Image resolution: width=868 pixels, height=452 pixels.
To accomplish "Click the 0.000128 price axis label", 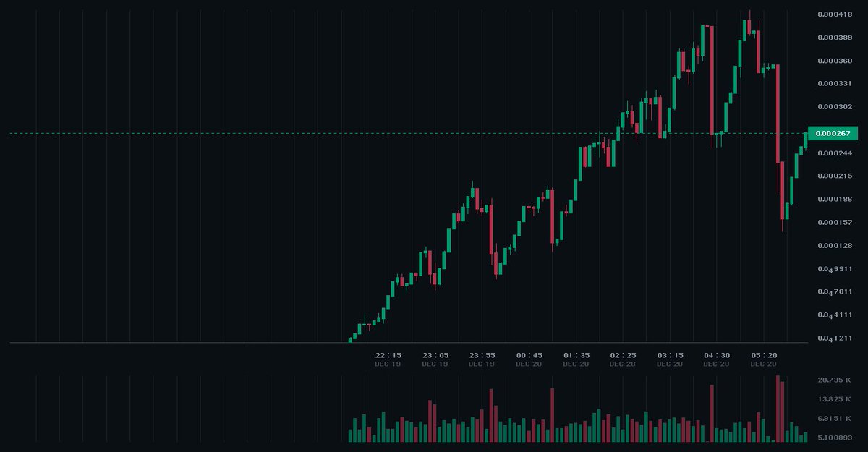I will click(834, 245).
